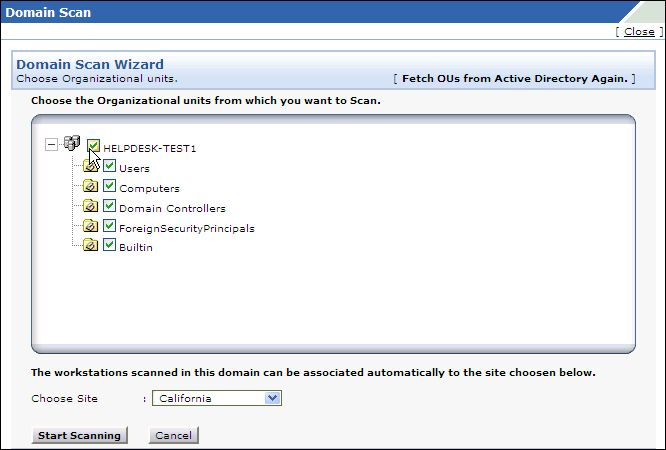Select the ForeignSecurityPrincipals tree label
Screen dimensions: 666x450
[x=187, y=228]
